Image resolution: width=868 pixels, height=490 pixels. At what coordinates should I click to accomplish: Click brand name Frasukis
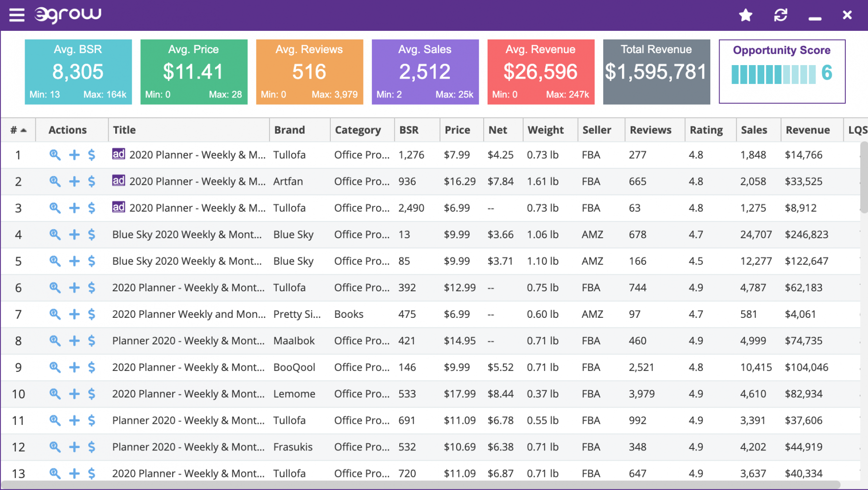click(x=293, y=447)
